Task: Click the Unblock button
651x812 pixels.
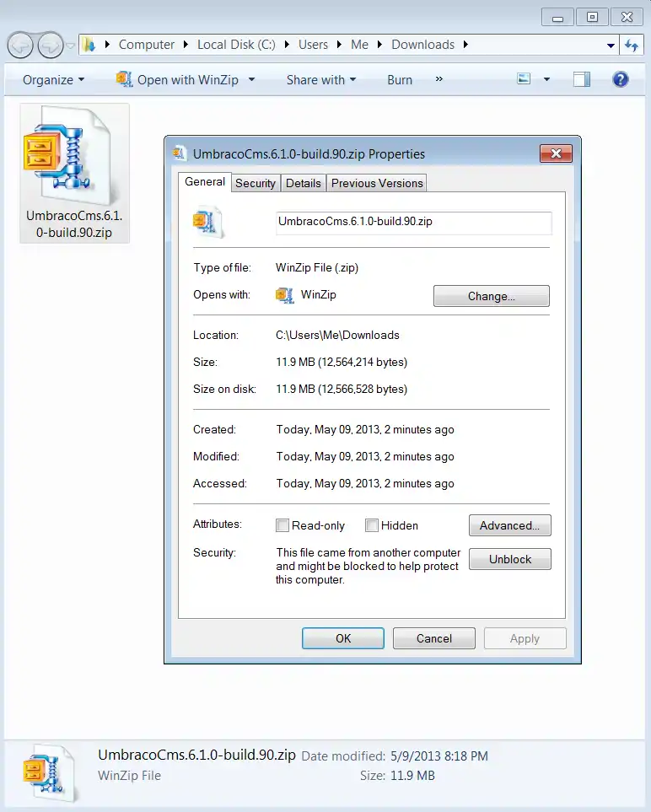Action: (x=509, y=559)
